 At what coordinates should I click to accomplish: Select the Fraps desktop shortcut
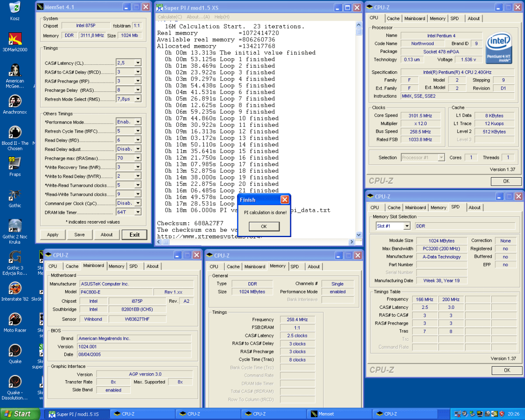click(15, 167)
